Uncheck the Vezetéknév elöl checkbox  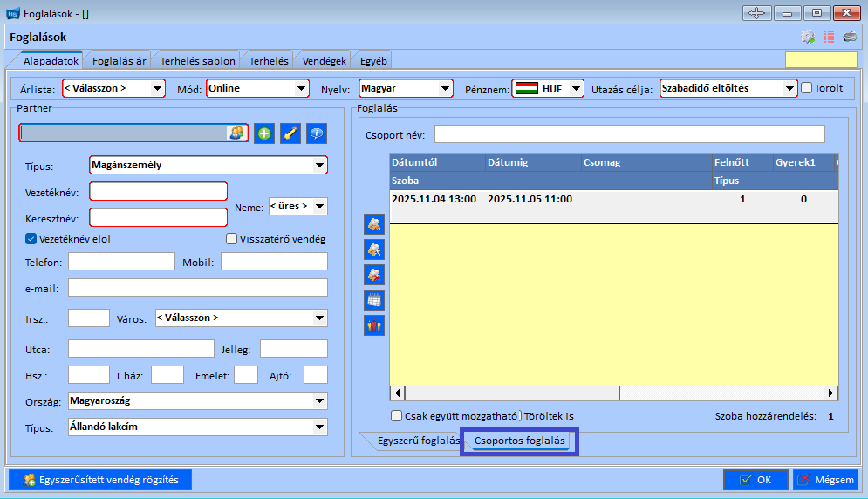tap(31, 239)
